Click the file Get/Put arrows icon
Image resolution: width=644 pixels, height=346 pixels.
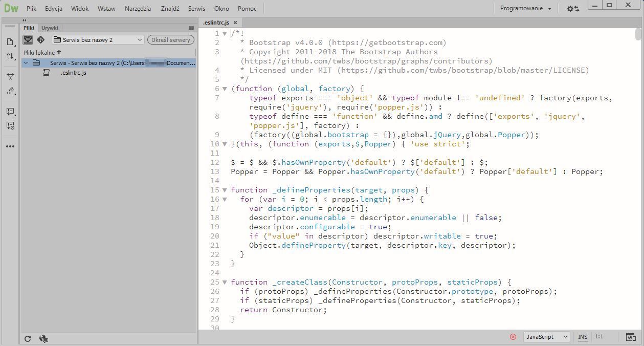click(11, 55)
